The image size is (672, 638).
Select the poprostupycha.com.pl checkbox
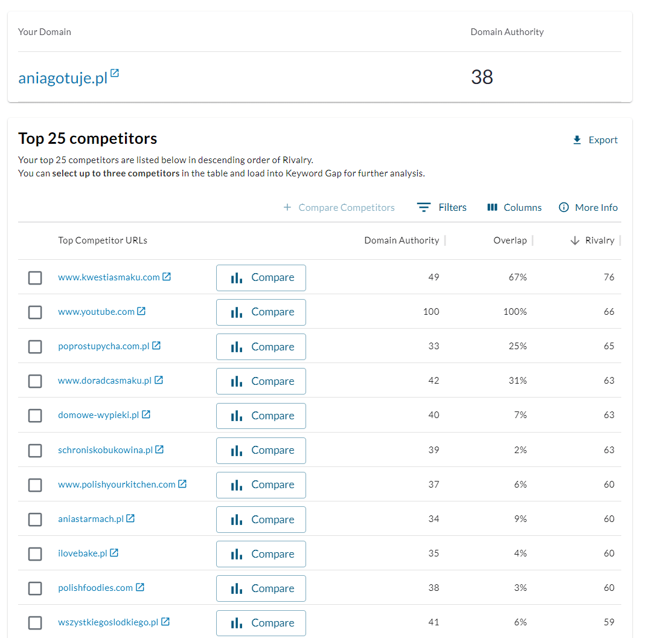pyautogui.click(x=35, y=346)
